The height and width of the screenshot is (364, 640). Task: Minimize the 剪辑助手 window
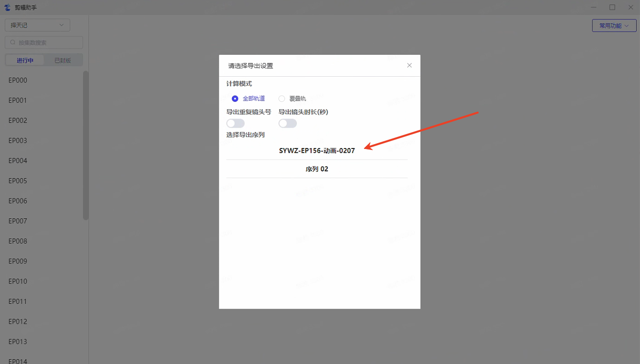[594, 7]
